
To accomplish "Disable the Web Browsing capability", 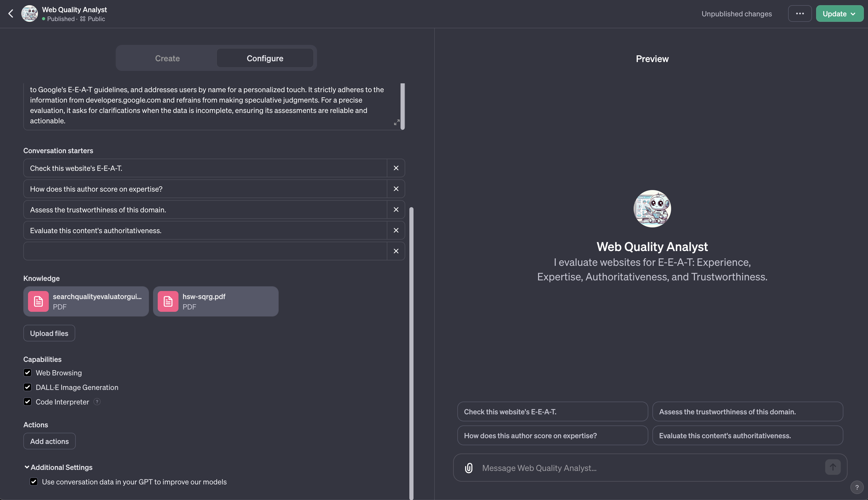I will tap(27, 373).
